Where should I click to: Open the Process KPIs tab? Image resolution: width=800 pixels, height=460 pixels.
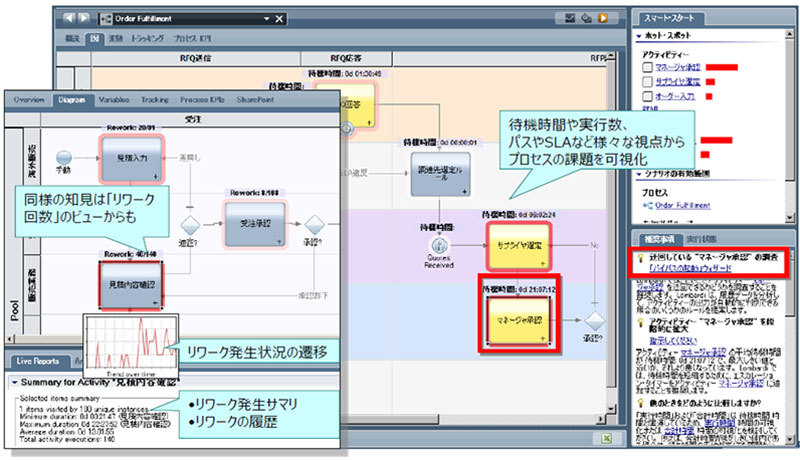tap(202, 100)
